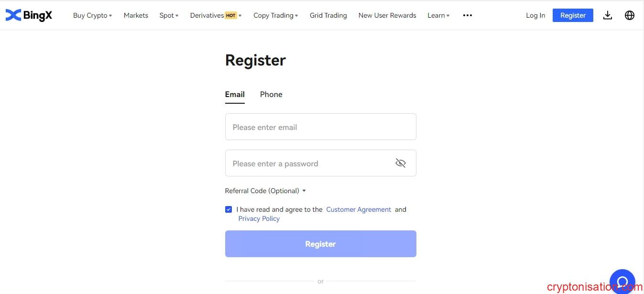Viewport: 644px width, 294px height.
Task: Open the download app icon
Action: click(x=607, y=15)
